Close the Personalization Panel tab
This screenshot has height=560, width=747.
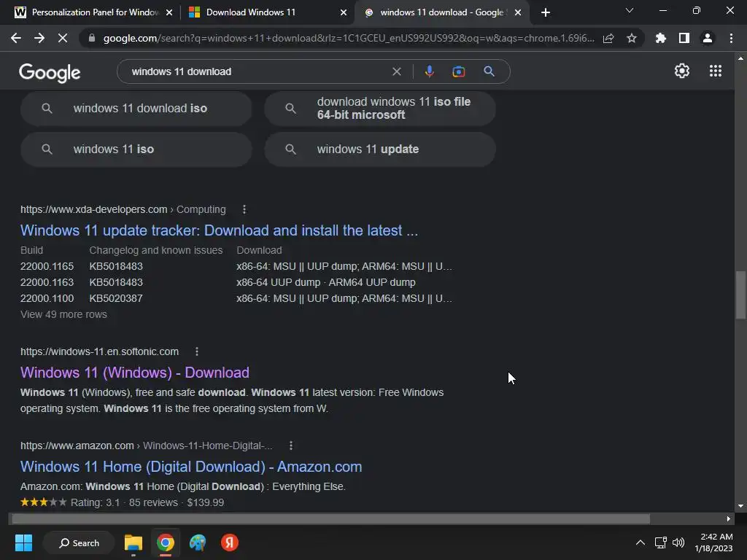169,12
